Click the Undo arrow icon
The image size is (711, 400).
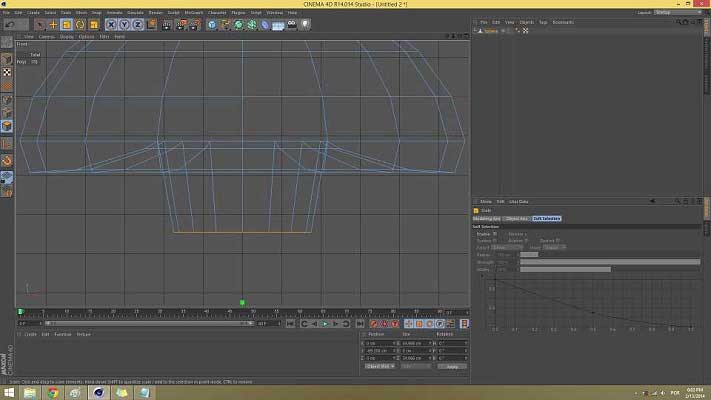9,24
